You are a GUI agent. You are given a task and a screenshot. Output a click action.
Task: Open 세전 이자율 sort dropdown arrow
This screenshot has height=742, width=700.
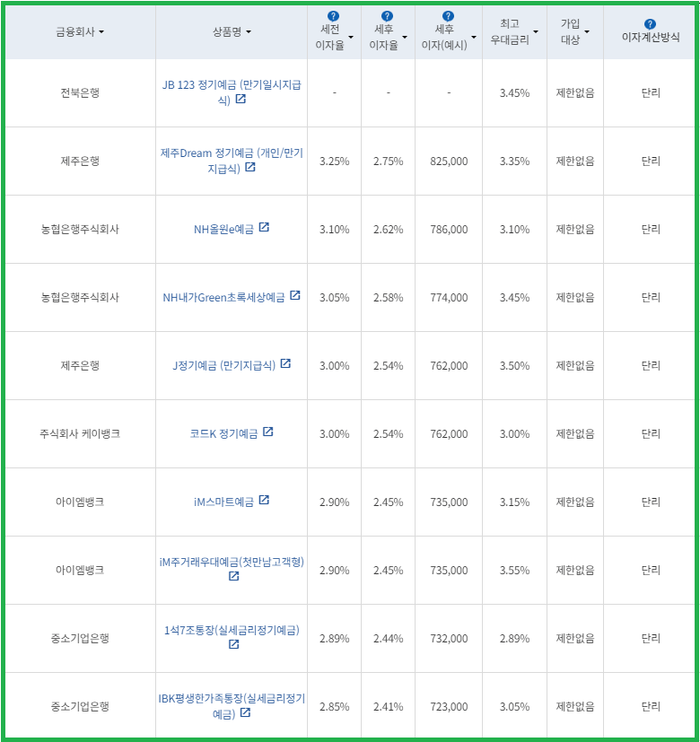point(351,37)
